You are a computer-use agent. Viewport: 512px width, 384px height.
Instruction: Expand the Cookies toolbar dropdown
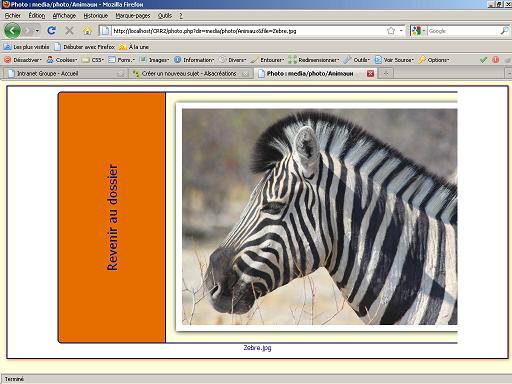point(62,60)
